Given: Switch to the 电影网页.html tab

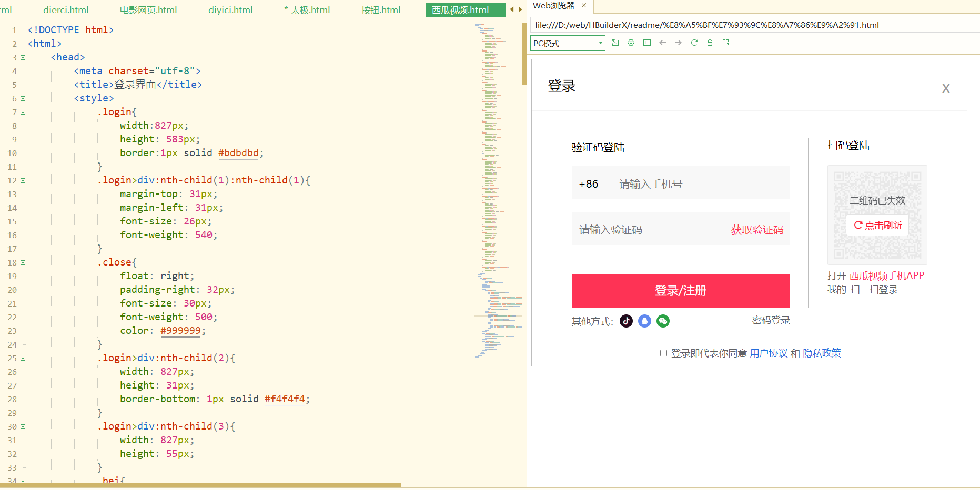Looking at the screenshot, I should click(x=148, y=10).
